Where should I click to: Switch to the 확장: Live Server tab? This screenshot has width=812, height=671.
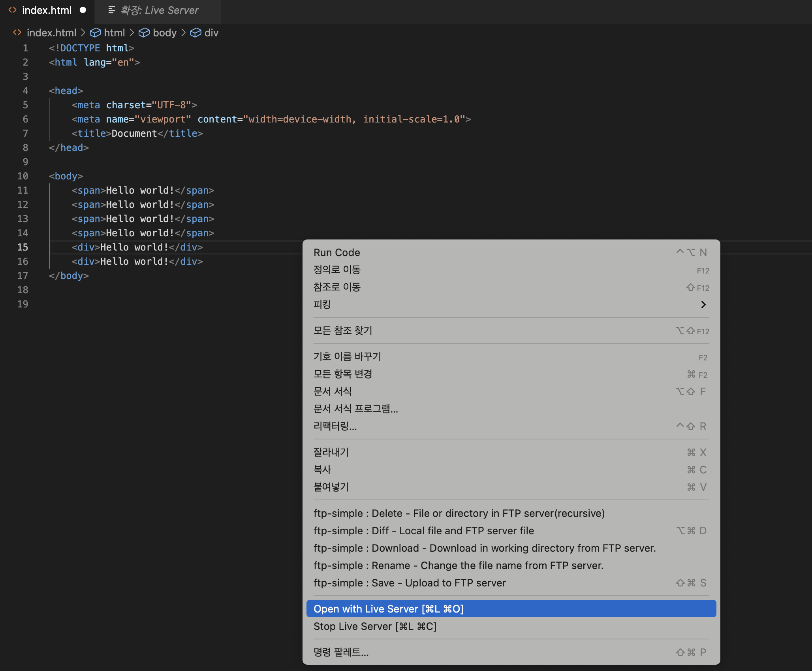[159, 10]
